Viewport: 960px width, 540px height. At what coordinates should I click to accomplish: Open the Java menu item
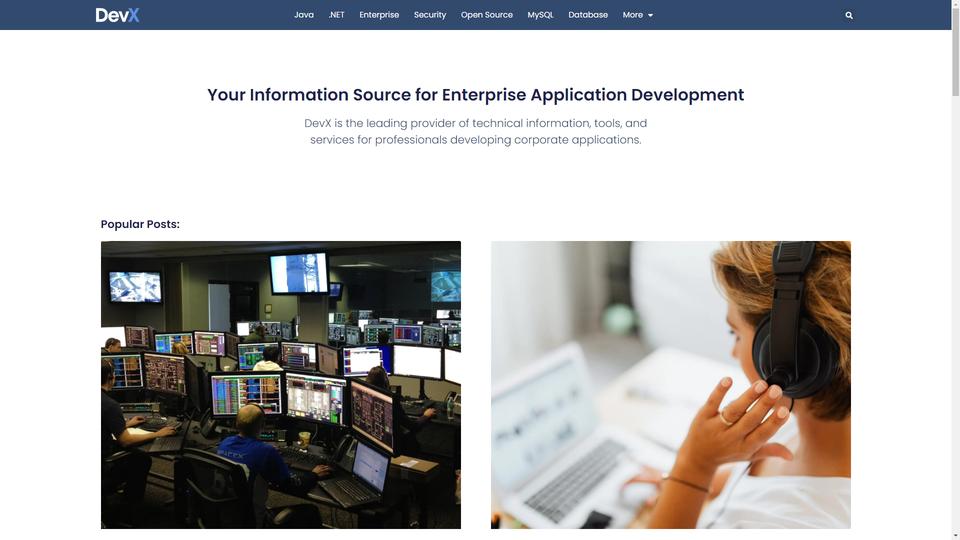click(304, 15)
